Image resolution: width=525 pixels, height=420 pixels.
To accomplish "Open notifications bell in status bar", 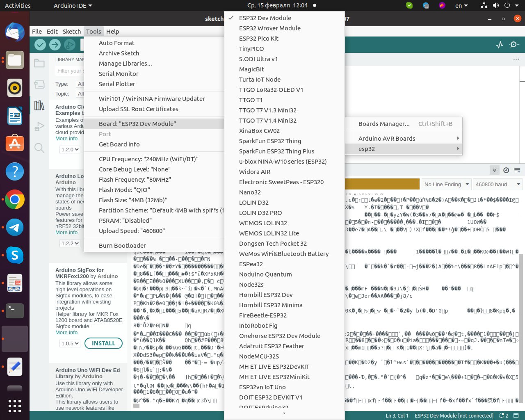I will tap(504, 415).
